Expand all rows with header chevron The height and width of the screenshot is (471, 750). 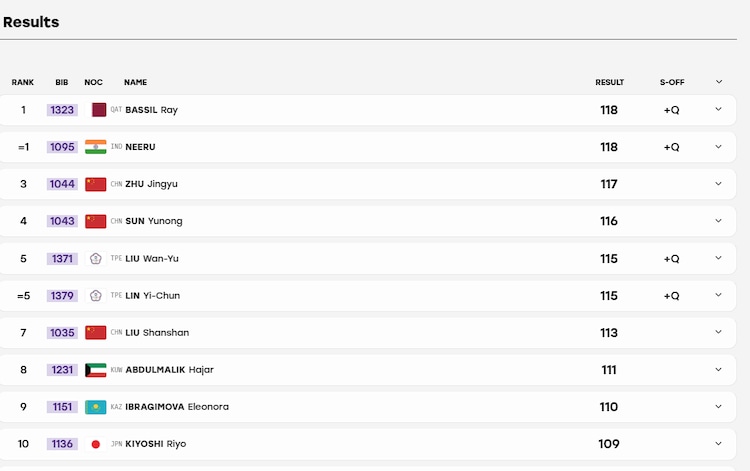719,82
